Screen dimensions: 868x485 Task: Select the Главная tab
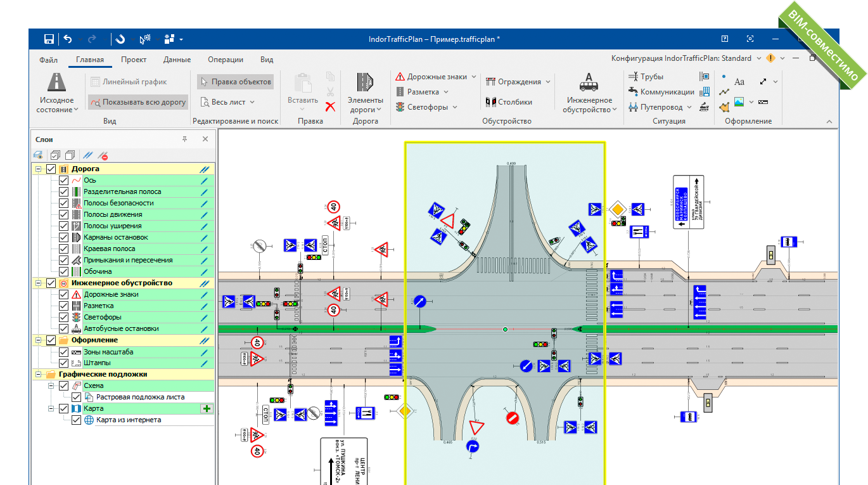click(x=90, y=60)
